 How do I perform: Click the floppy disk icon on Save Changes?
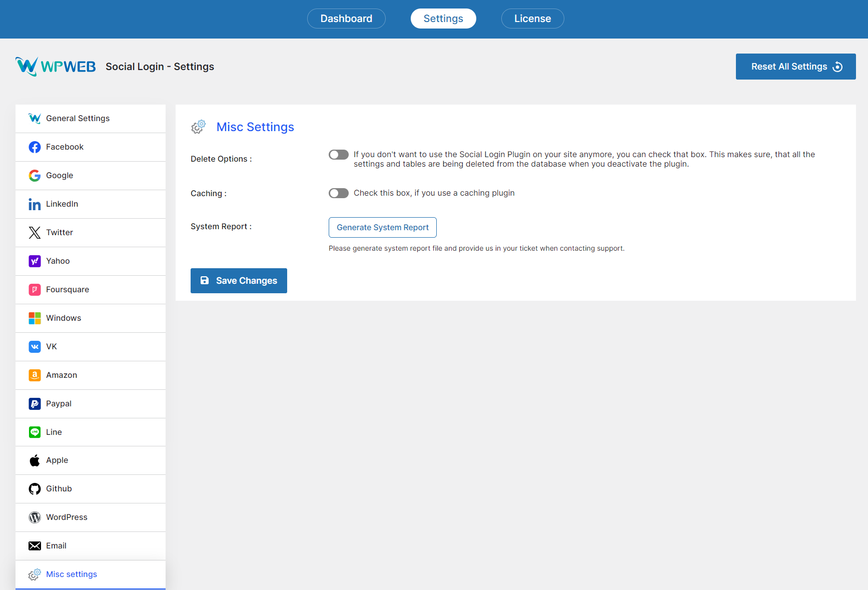tap(205, 281)
